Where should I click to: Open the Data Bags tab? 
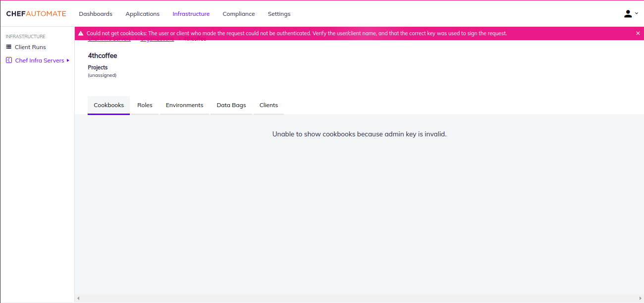point(231,105)
